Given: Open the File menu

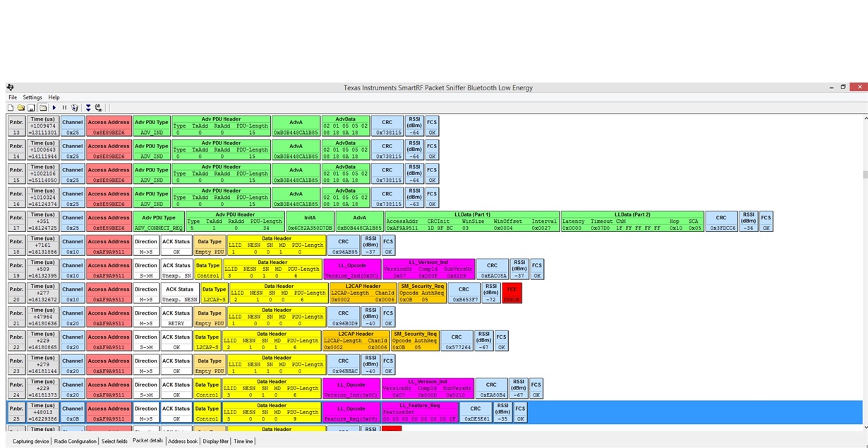Looking at the screenshot, I should coord(13,97).
